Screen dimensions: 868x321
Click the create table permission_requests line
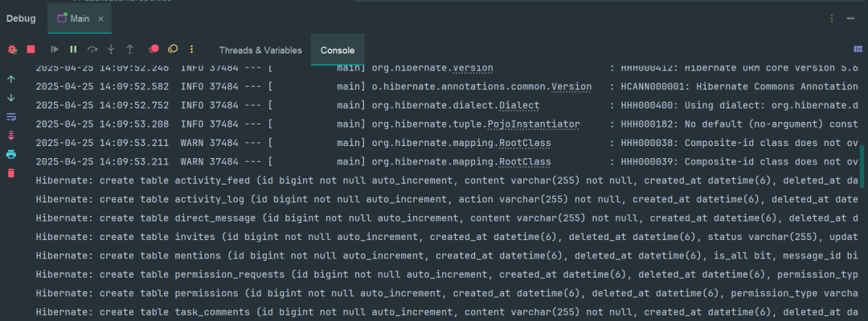pyautogui.click(x=448, y=274)
